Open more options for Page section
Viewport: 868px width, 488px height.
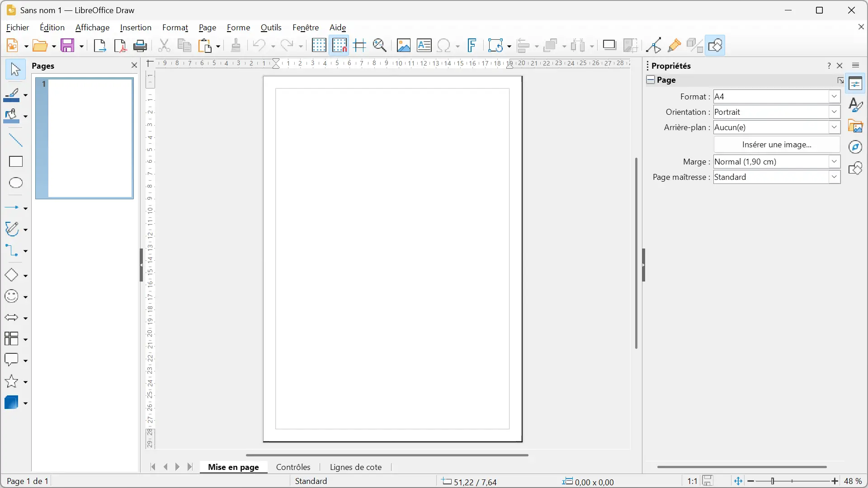click(x=840, y=80)
